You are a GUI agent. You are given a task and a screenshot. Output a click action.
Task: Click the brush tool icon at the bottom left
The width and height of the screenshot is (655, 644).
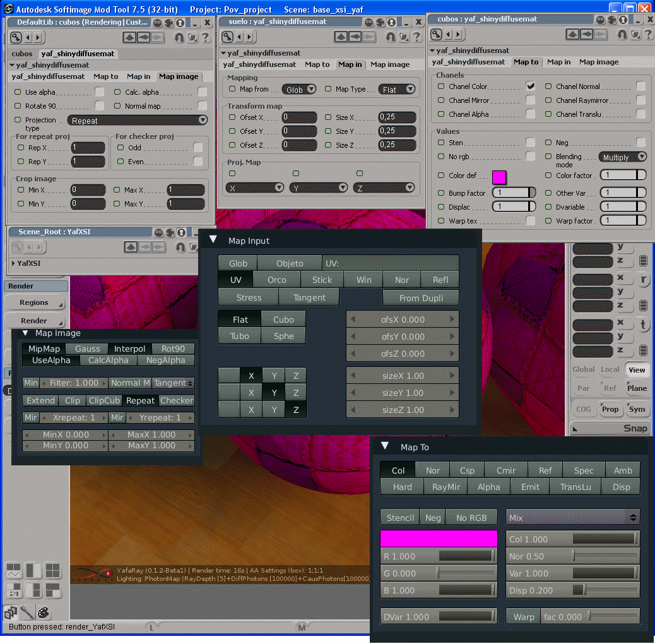pos(27,612)
